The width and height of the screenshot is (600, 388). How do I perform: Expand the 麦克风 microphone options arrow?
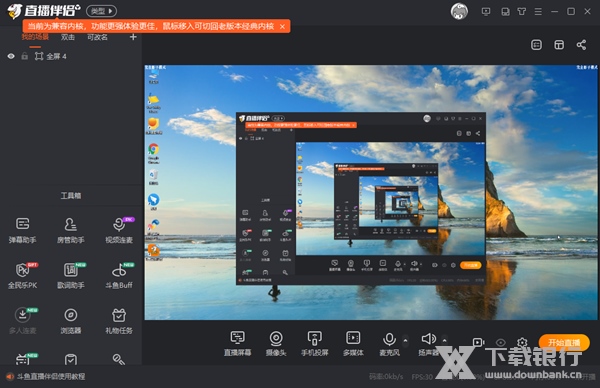pos(406,340)
